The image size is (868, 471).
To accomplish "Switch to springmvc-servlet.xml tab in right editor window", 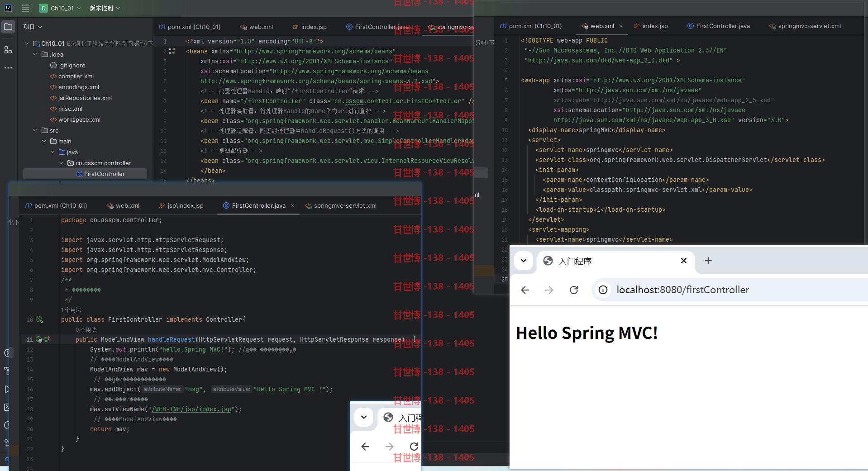I will 805,26.
